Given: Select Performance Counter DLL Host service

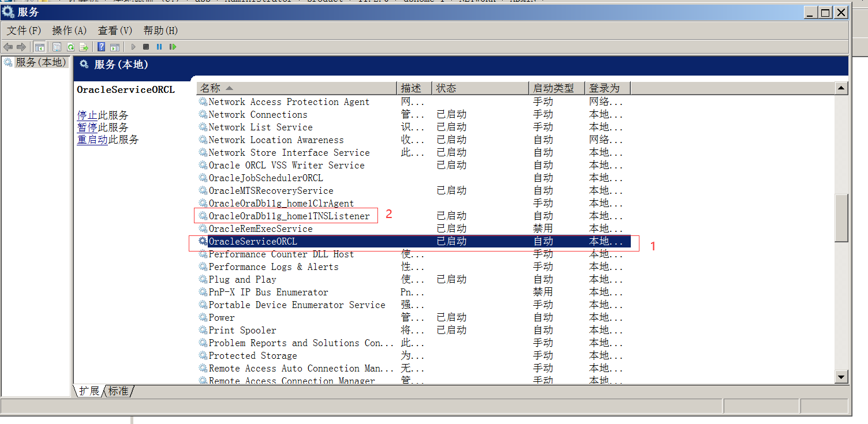Looking at the screenshot, I should [281, 254].
